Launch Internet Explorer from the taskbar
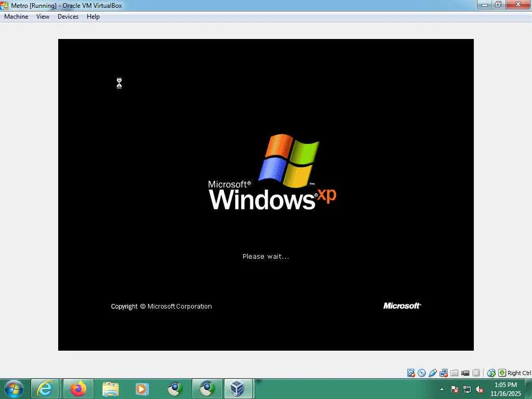The image size is (532, 399). click(x=45, y=389)
